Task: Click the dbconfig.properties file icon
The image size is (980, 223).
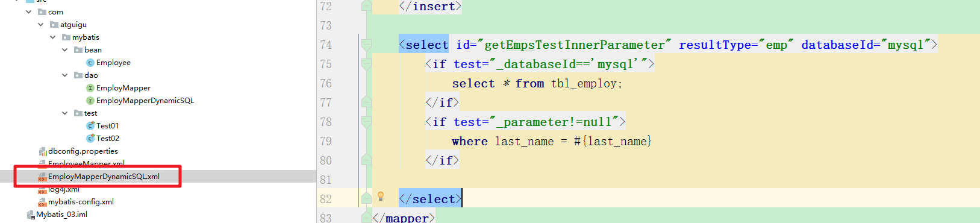Action: tap(43, 151)
